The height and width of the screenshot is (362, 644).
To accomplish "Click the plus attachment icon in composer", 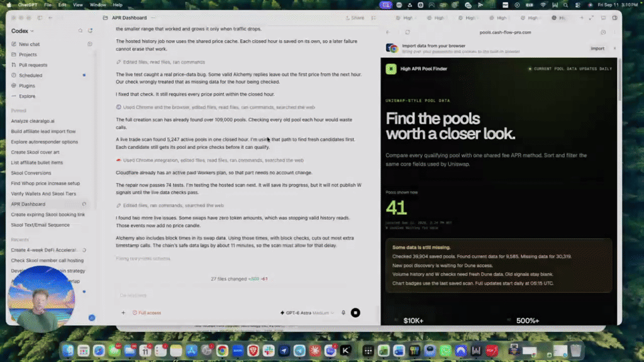I will tap(123, 313).
